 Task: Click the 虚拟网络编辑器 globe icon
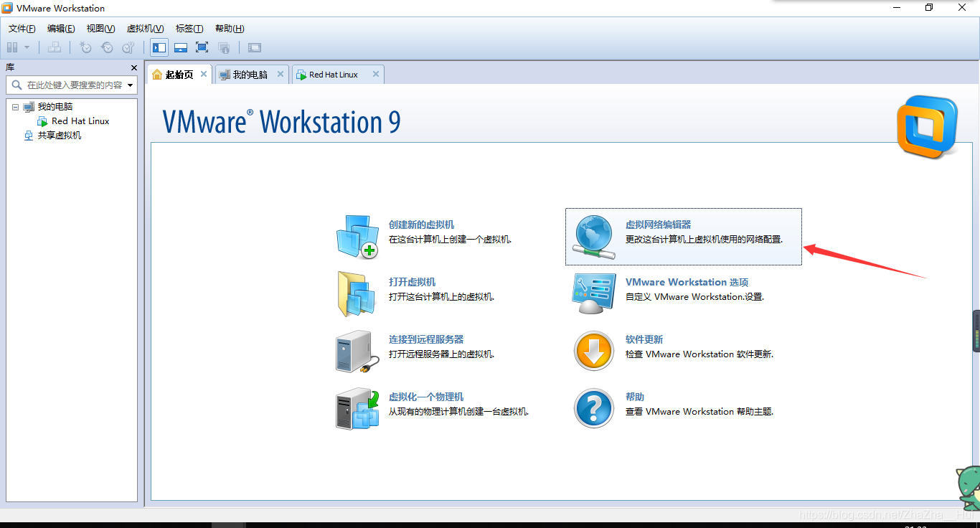click(594, 237)
